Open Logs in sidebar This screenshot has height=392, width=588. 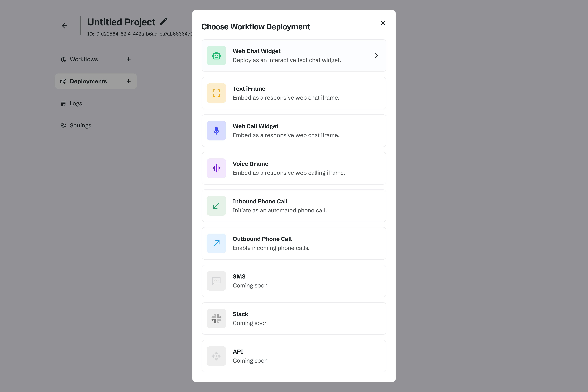pos(76,103)
